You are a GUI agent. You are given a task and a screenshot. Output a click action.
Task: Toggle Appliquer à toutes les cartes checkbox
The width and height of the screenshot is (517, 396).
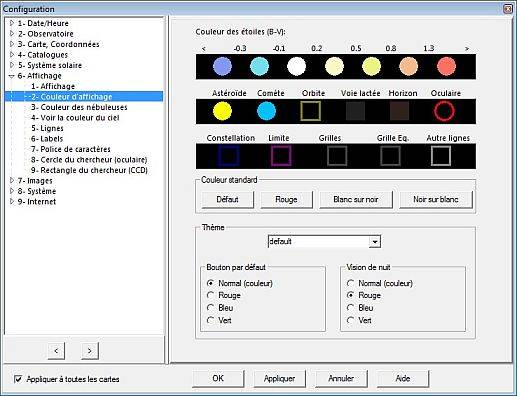coord(18,379)
